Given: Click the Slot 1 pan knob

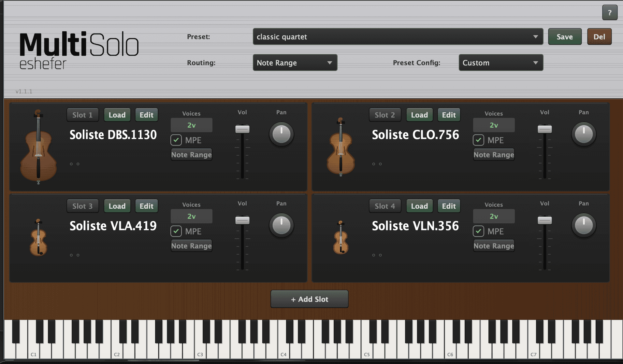Looking at the screenshot, I should click(x=281, y=134).
